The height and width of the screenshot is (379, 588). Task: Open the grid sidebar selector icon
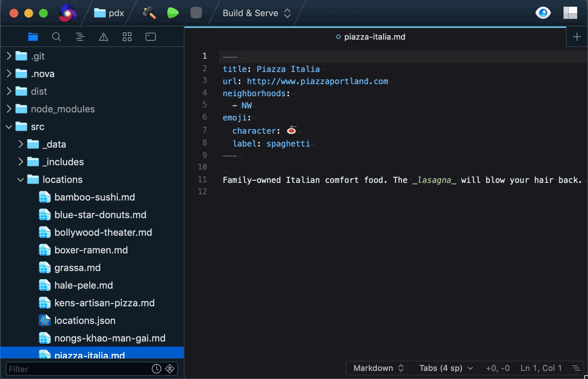[127, 37]
